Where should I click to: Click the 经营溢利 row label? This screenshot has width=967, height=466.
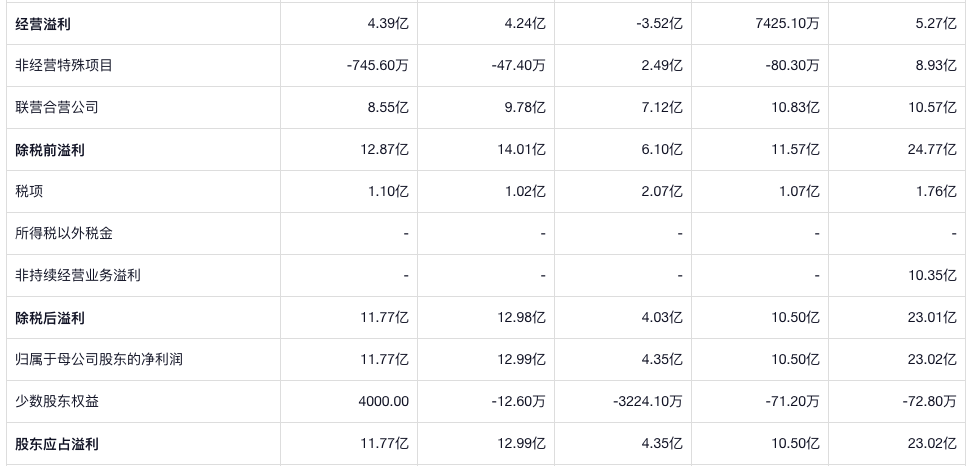pos(50,24)
